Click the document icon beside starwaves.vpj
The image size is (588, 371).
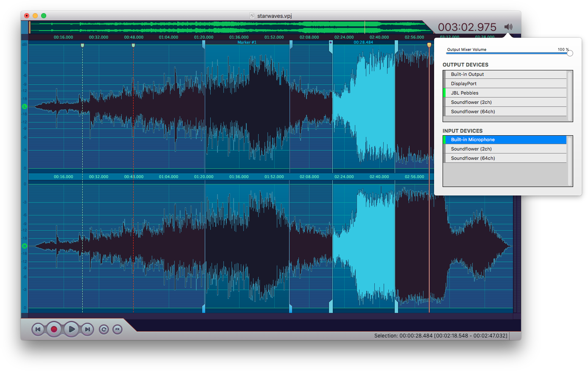coord(252,15)
